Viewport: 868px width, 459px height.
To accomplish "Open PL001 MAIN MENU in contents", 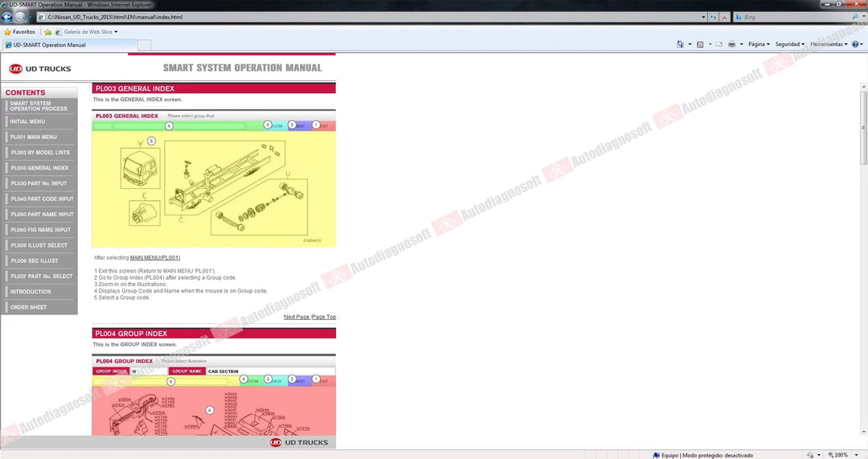I will click(39, 137).
